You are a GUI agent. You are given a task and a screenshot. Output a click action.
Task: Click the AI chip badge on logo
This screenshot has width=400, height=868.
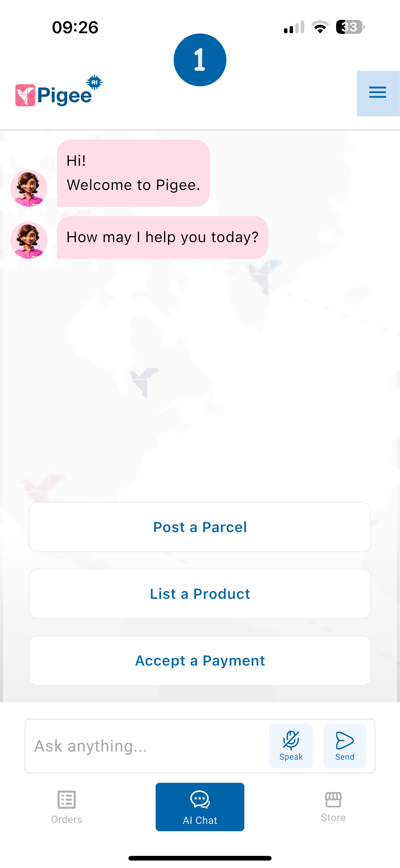click(95, 82)
